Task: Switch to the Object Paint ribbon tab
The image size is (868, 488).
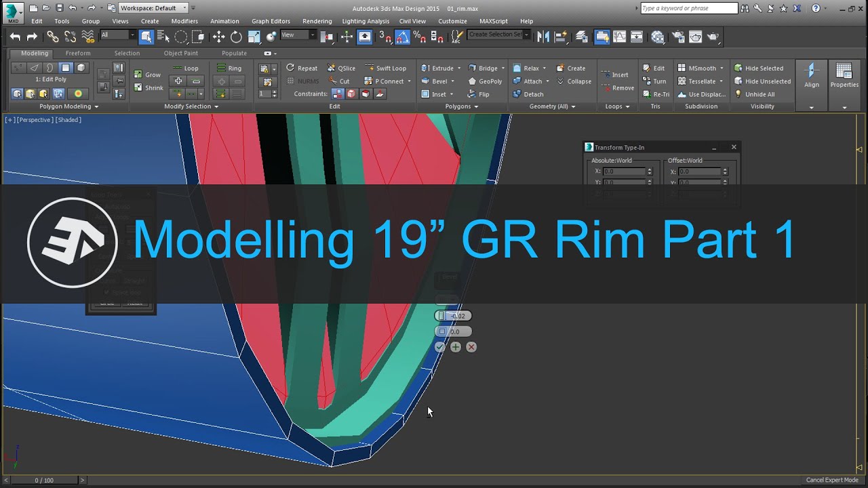Action: 181,53
